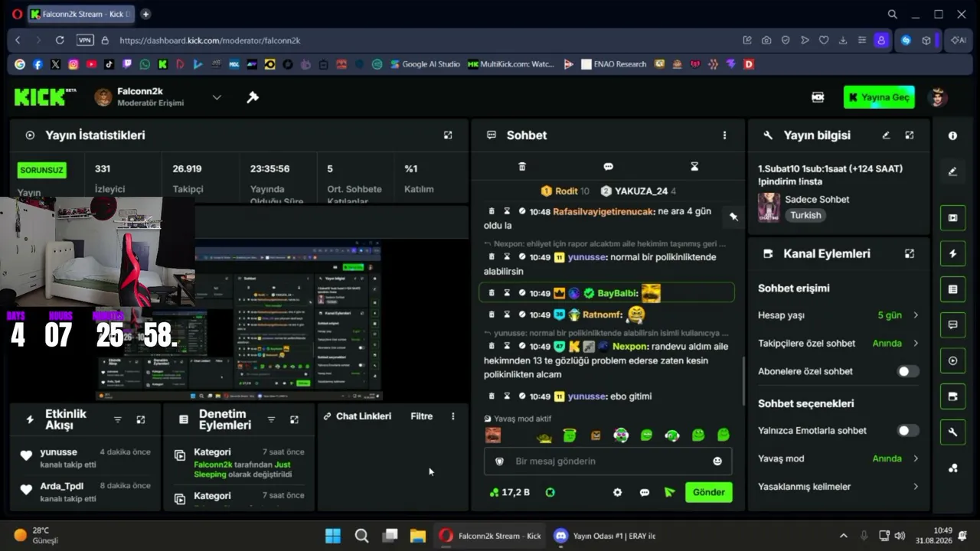Open the filter icon in Etkinlik Akışı
Image resolution: width=980 pixels, height=551 pixels.
click(x=118, y=419)
